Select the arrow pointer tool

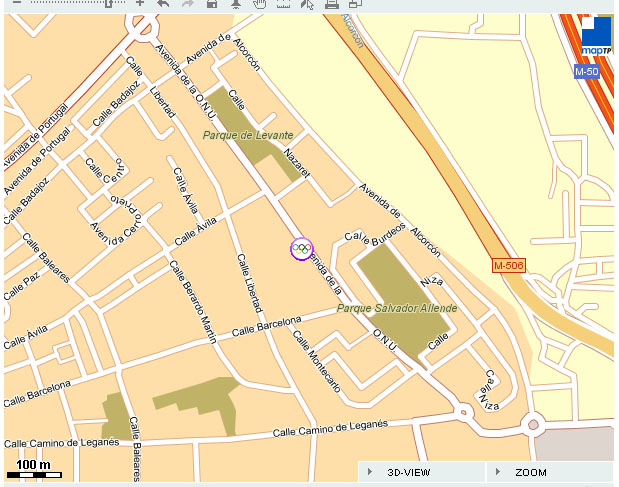pyautogui.click(x=307, y=3)
